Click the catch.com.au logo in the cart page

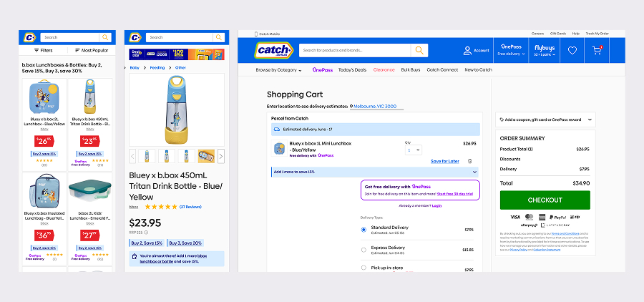(x=273, y=50)
